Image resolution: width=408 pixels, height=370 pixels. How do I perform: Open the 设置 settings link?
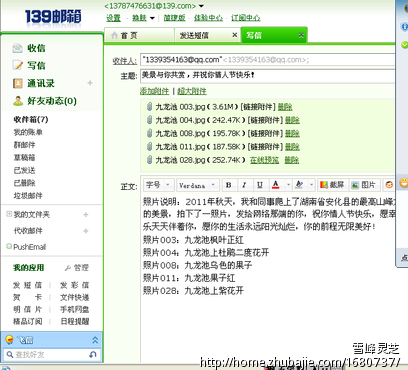pyautogui.click(x=113, y=18)
